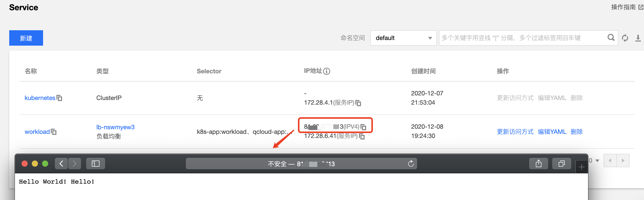Copy the 172.28.4.1 service IP
This screenshot has height=200, width=644.
[x=358, y=103]
